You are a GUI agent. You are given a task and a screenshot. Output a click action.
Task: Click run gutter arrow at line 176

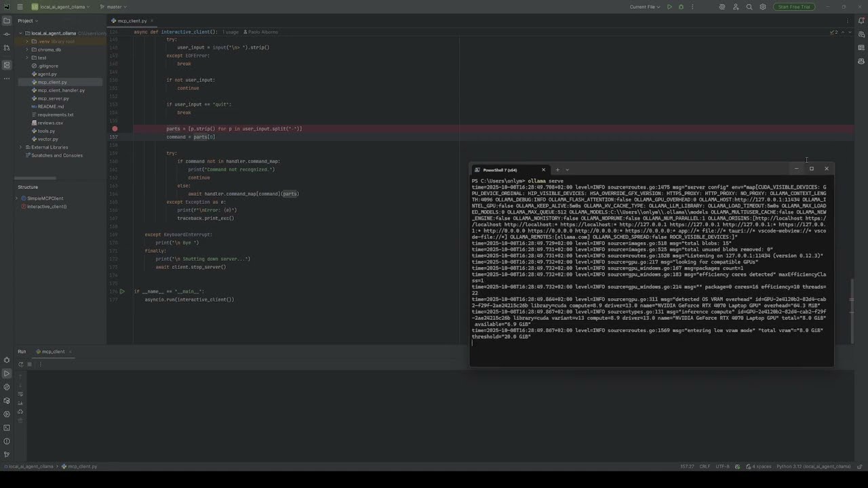click(x=122, y=291)
